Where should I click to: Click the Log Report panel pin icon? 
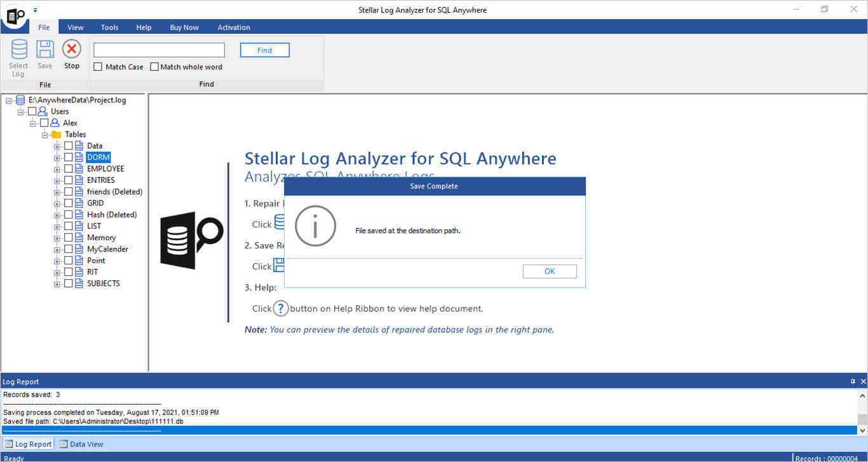pyautogui.click(x=853, y=381)
